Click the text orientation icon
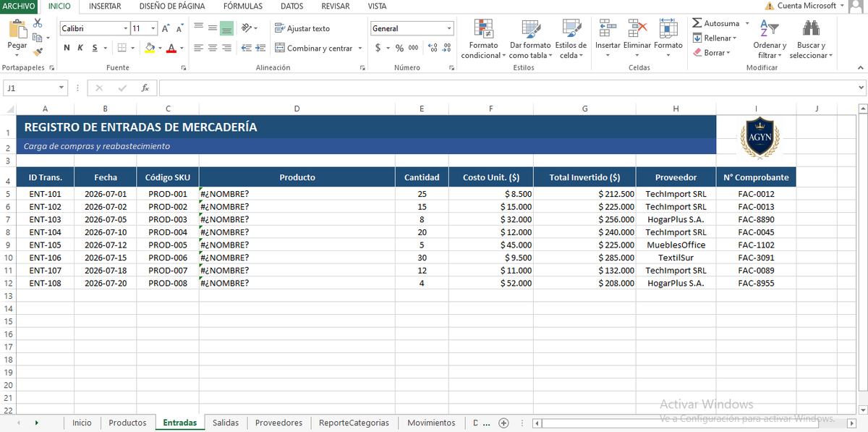868x432 pixels. 247,28
